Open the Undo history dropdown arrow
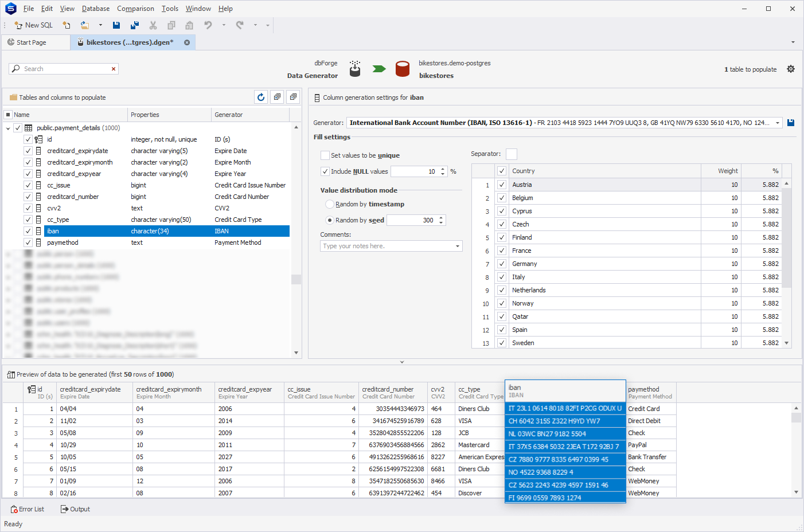The width and height of the screenshot is (804, 532). (224, 25)
